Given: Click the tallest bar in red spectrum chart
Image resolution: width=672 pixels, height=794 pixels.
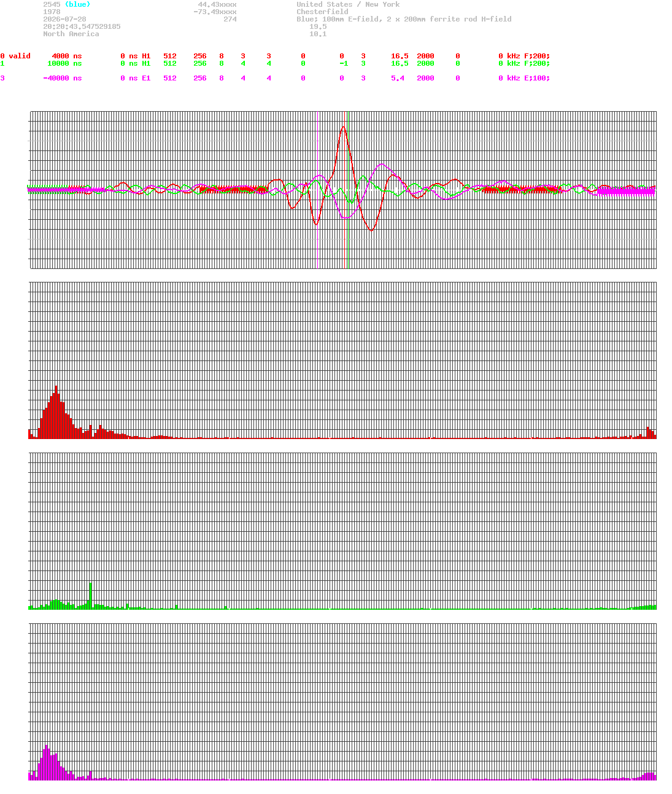Looking at the screenshot, I should [56, 411].
